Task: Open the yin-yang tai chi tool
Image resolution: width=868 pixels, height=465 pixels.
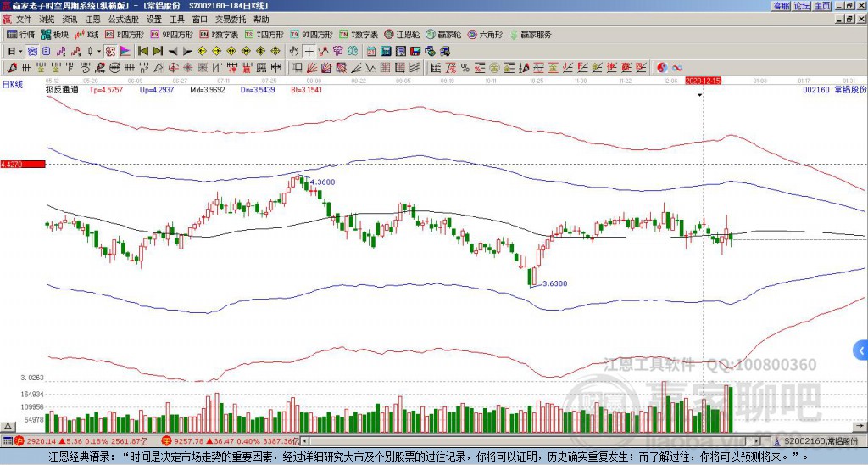Action: [662, 68]
